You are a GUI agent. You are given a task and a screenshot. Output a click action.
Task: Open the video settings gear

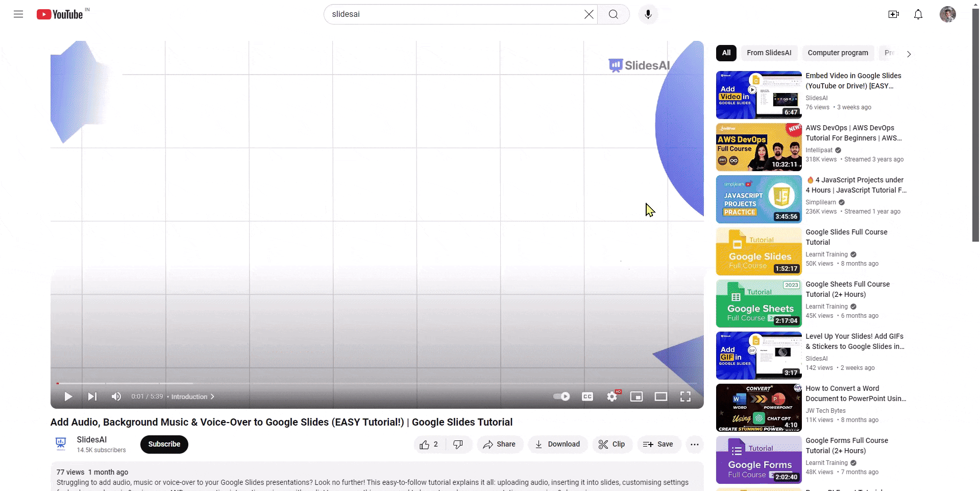tap(611, 396)
